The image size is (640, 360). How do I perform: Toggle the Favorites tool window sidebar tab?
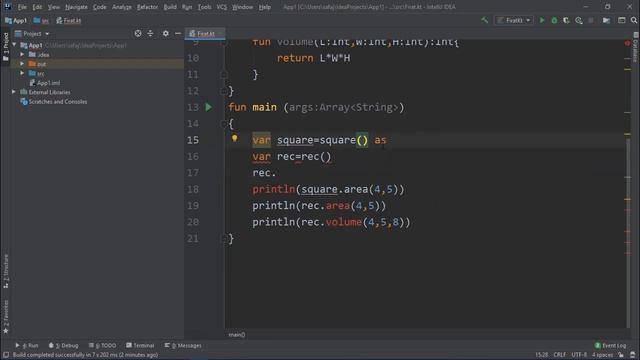click(x=6, y=317)
